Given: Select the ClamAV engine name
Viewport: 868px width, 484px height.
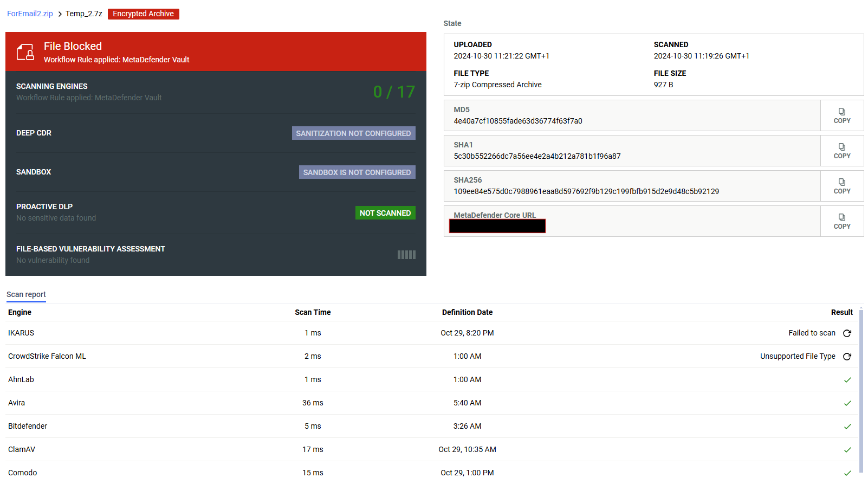Looking at the screenshot, I should point(22,449).
